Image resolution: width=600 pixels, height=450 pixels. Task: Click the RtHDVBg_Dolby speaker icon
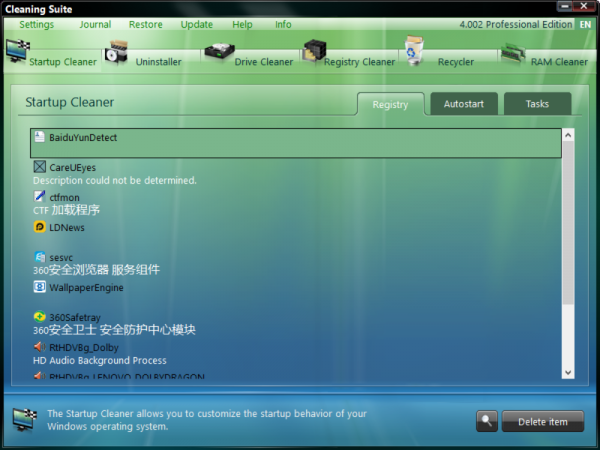click(39, 347)
